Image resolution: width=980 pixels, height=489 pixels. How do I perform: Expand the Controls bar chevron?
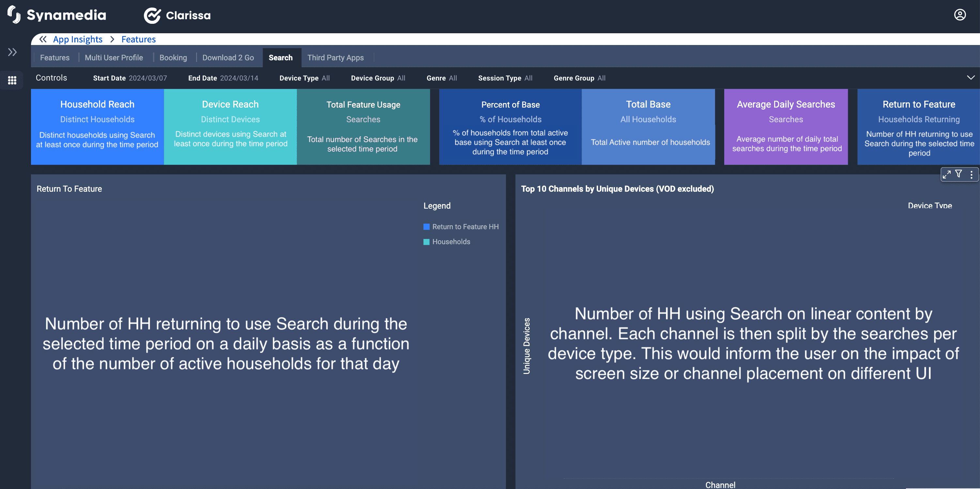(971, 78)
